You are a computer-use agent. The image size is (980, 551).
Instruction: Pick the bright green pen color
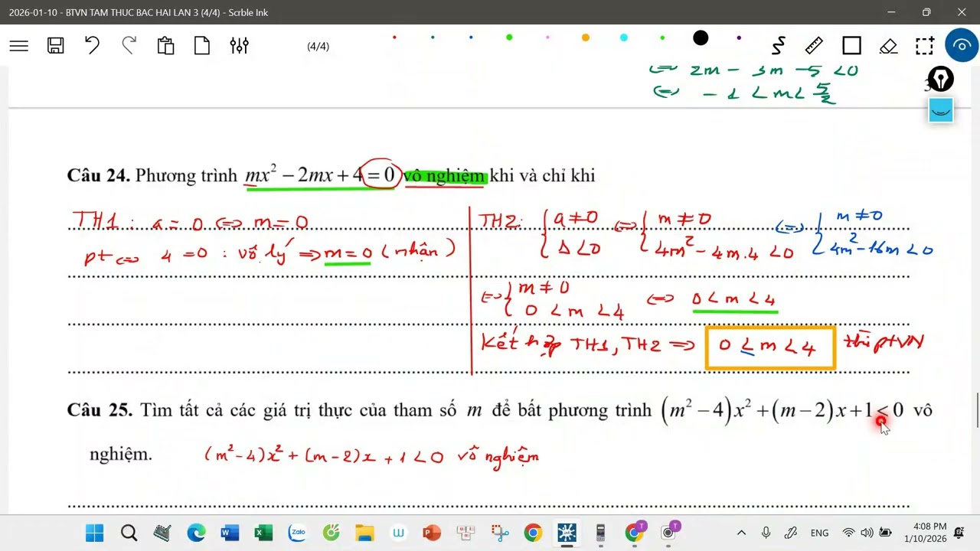pyautogui.click(x=509, y=37)
